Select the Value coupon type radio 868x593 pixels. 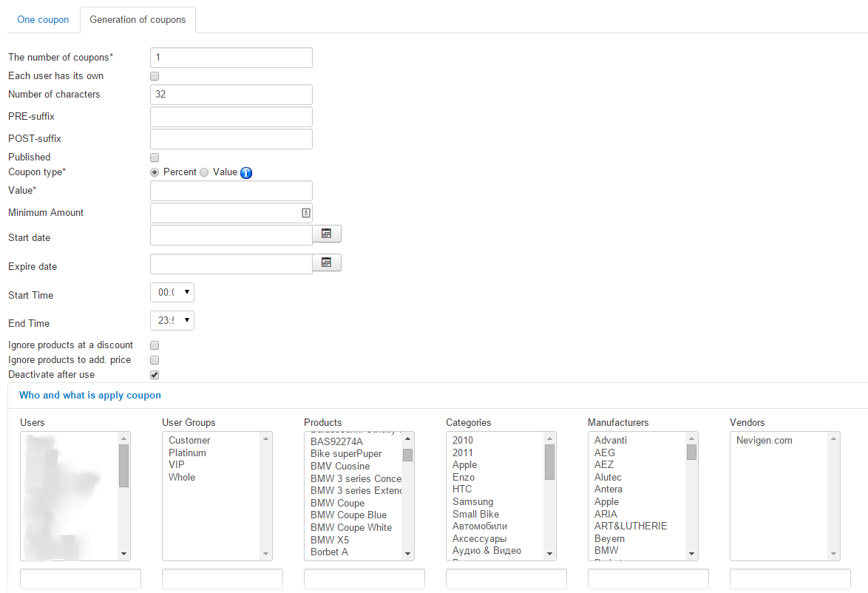point(204,172)
